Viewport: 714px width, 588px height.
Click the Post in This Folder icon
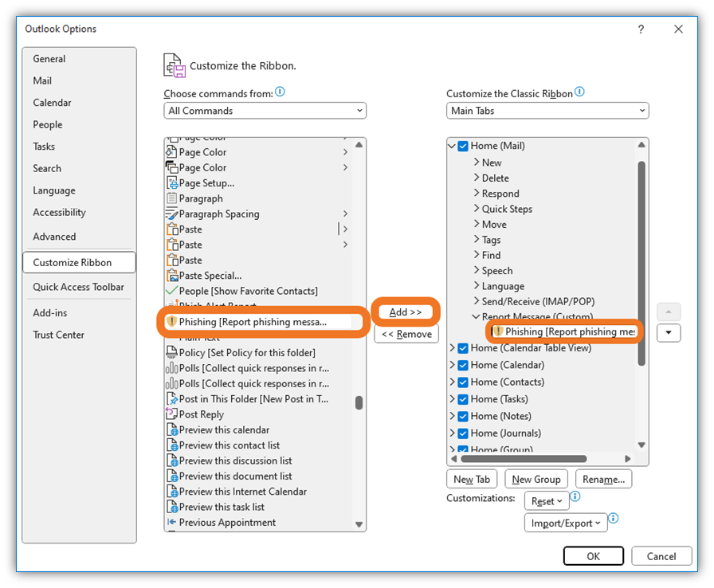pyautogui.click(x=172, y=398)
